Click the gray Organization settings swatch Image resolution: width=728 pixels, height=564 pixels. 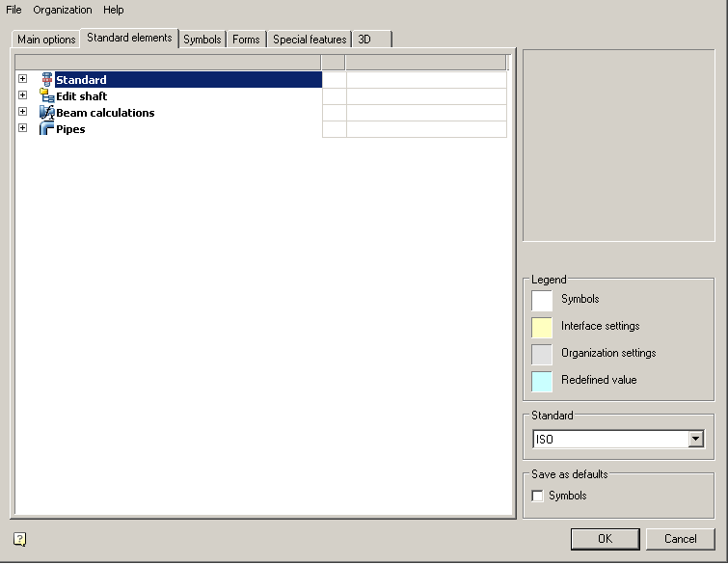tap(542, 354)
